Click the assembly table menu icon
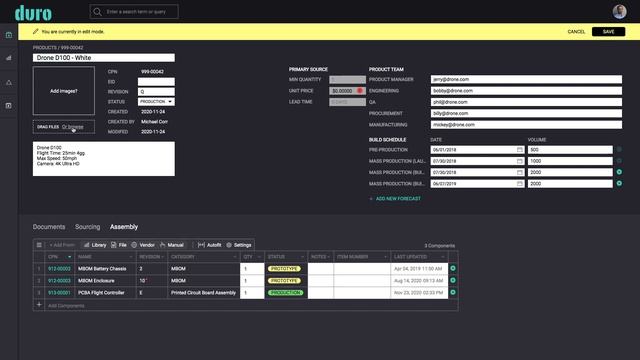This screenshot has height=360, width=640. [x=39, y=245]
